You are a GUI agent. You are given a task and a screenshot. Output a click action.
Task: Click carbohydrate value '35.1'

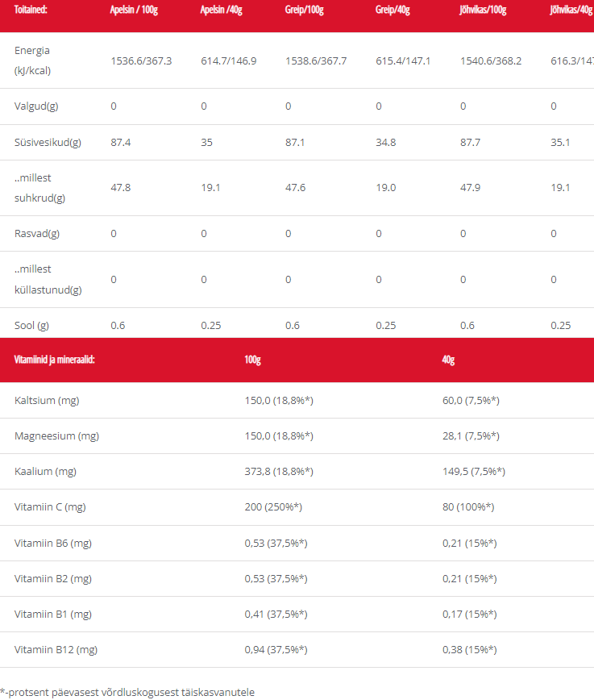click(x=560, y=143)
